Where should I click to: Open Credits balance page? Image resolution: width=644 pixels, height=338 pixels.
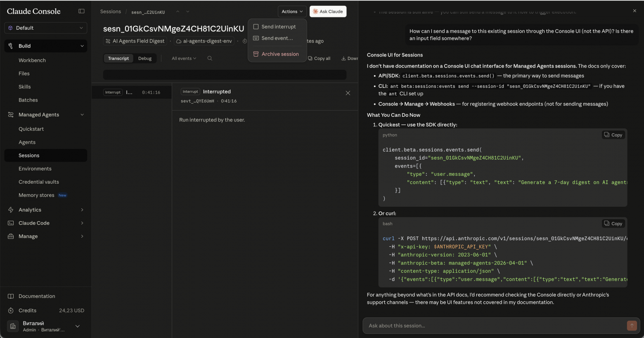point(46,310)
